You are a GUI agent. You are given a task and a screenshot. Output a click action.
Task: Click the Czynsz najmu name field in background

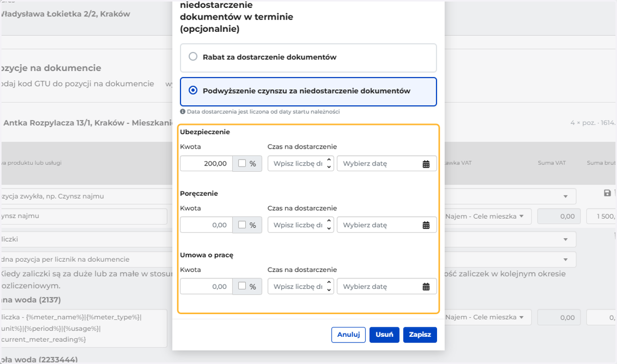click(84, 216)
